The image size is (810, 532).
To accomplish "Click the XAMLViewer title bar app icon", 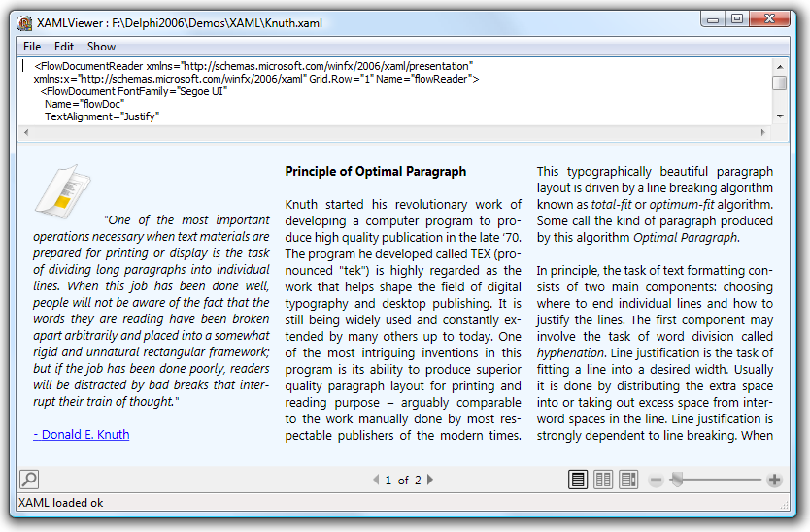I will coord(23,23).
